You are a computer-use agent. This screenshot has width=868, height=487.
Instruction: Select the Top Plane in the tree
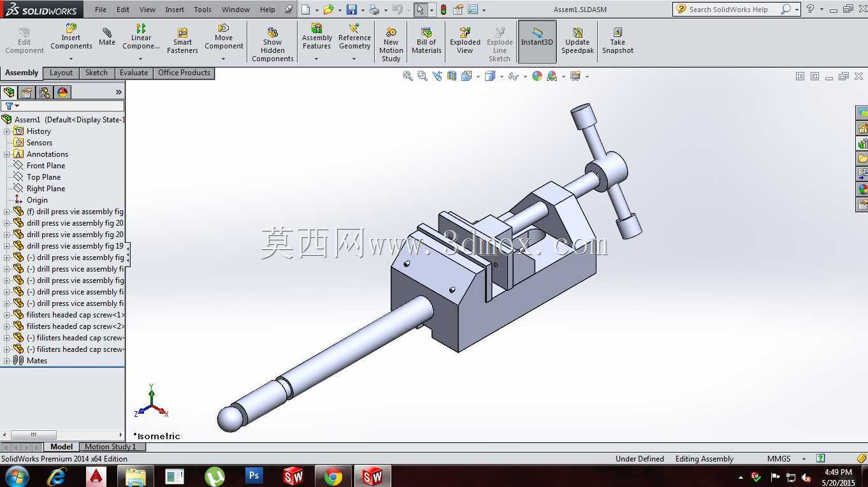click(x=44, y=177)
